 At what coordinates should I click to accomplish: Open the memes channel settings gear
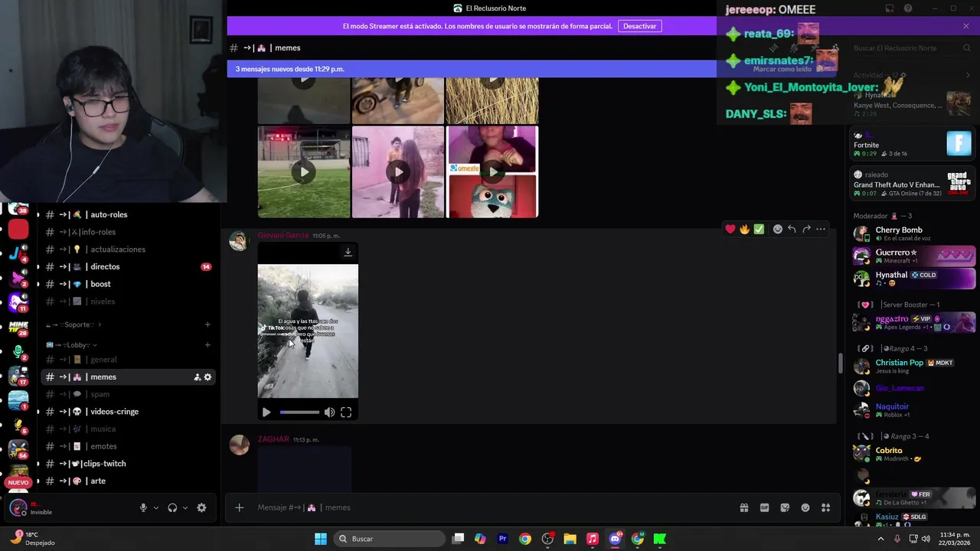[207, 377]
